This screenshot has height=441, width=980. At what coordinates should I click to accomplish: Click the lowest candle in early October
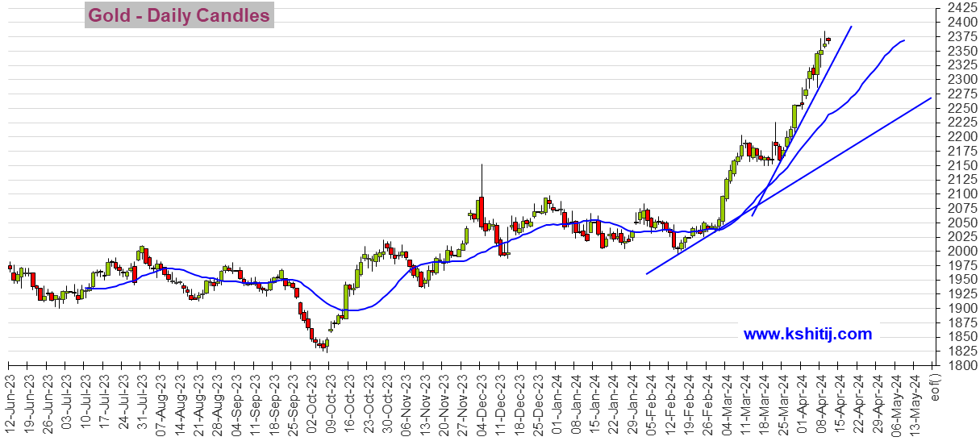[324, 345]
